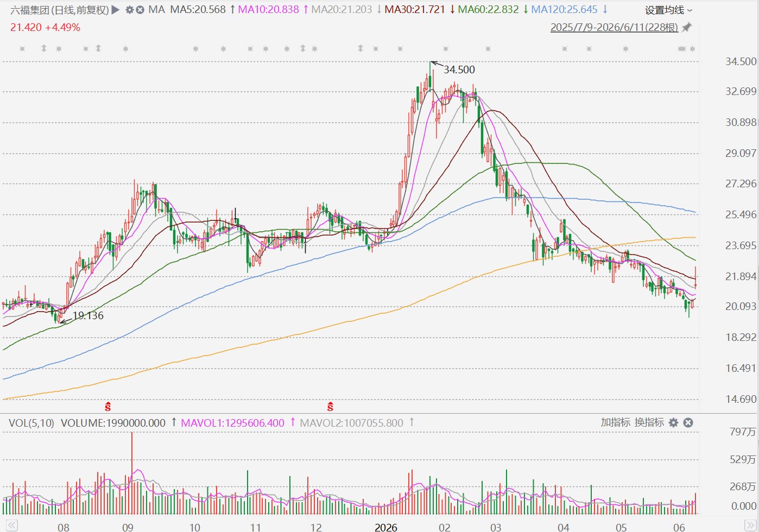759x532 pixels.
Task: Open the VOL indicator settings gear
Action: [x=674, y=422]
